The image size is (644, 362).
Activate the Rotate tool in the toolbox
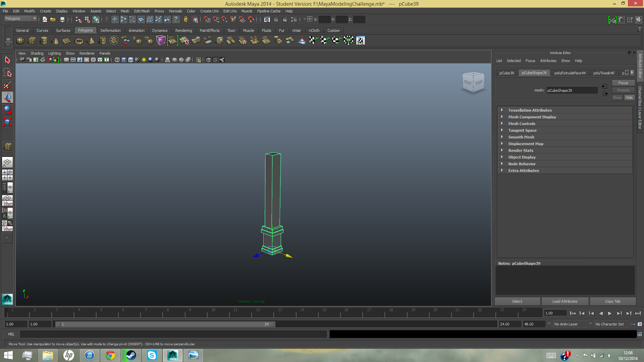[x=7, y=109]
